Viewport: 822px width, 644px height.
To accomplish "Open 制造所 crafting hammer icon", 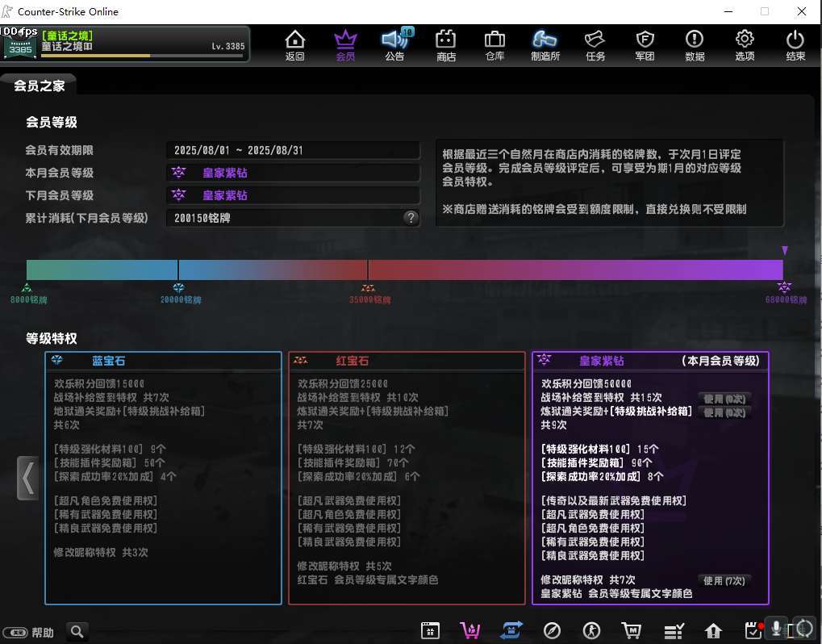I will pos(545,45).
